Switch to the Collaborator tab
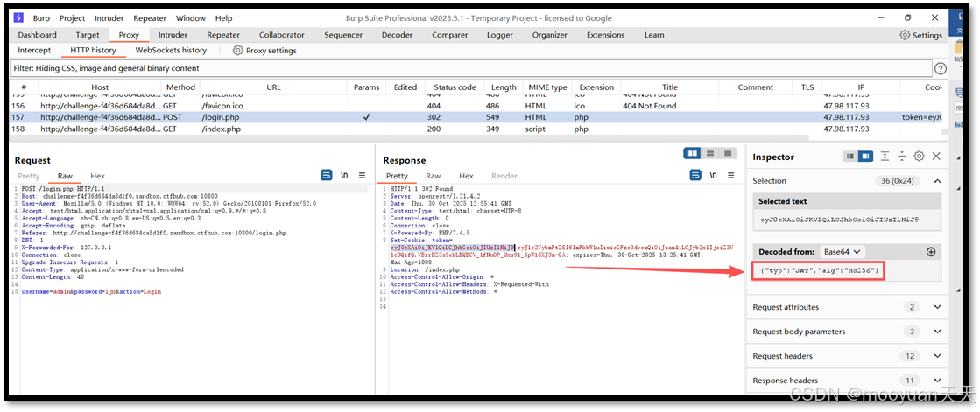Image resolution: width=980 pixels, height=412 pixels. click(x=282, y=35)
